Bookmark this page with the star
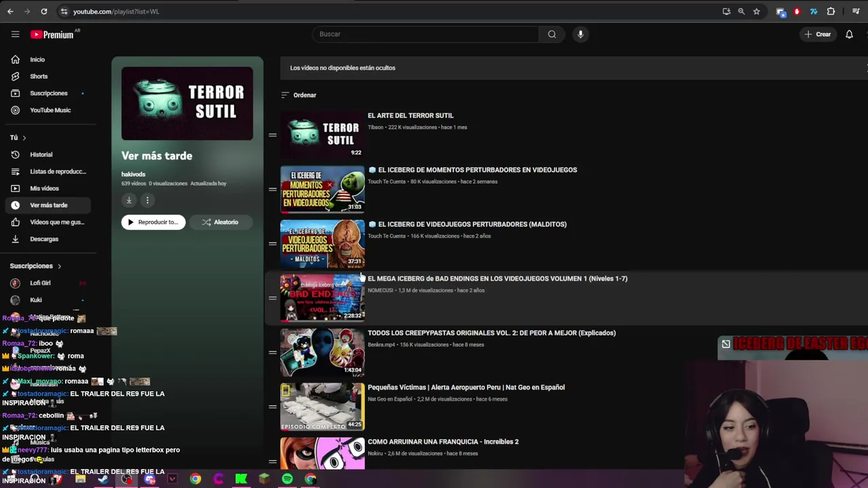The height and width of the screenshot is (488, 868). pos(756,12)
